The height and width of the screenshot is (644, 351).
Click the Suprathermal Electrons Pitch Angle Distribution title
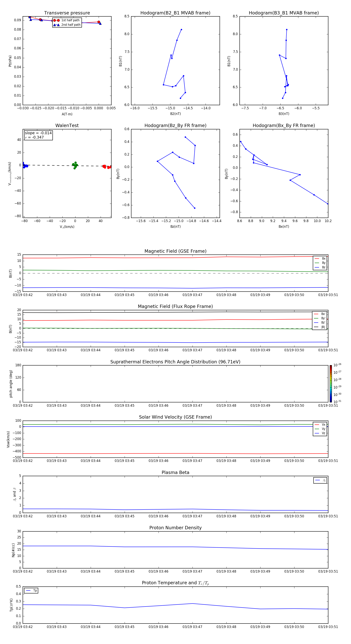point(175,362)
